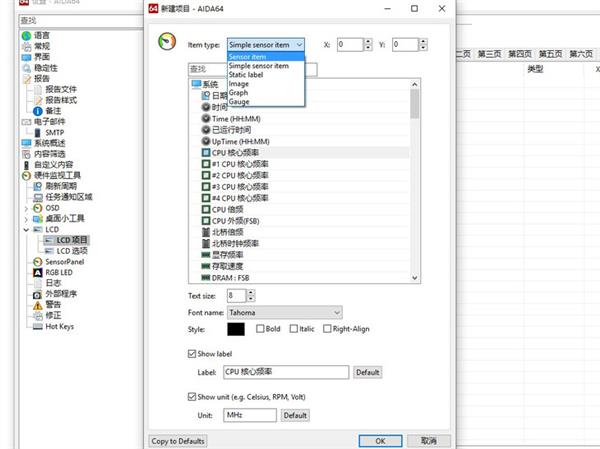Click the black Style color swatch
This screenshot has width=600, height=449.
tap(237, 329)
